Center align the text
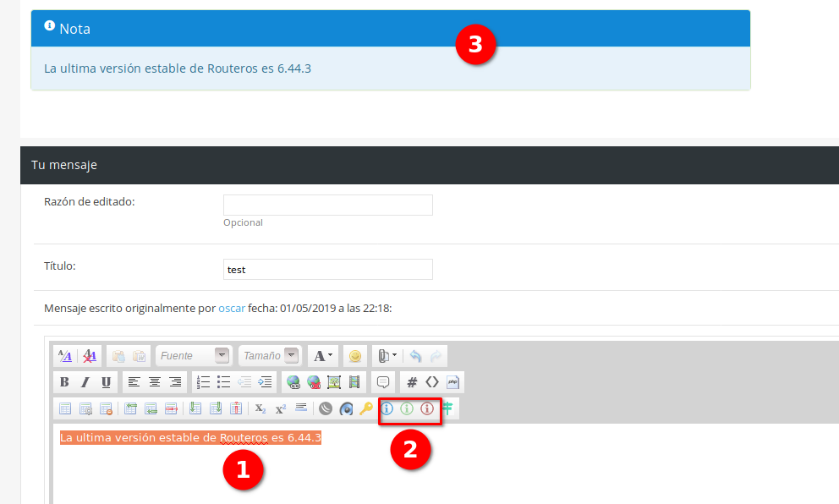 click(155, 382)
